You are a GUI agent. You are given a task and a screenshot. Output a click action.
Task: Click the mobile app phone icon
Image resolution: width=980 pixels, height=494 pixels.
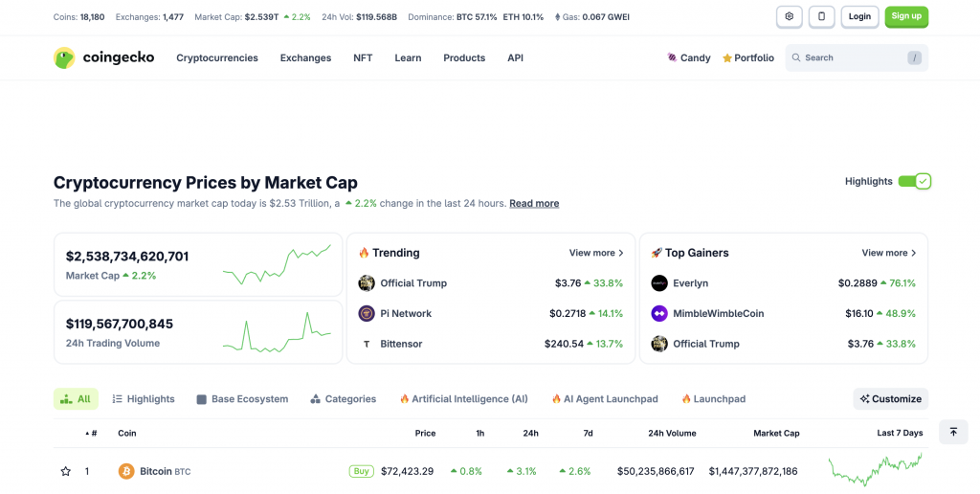tap(821, 16)
